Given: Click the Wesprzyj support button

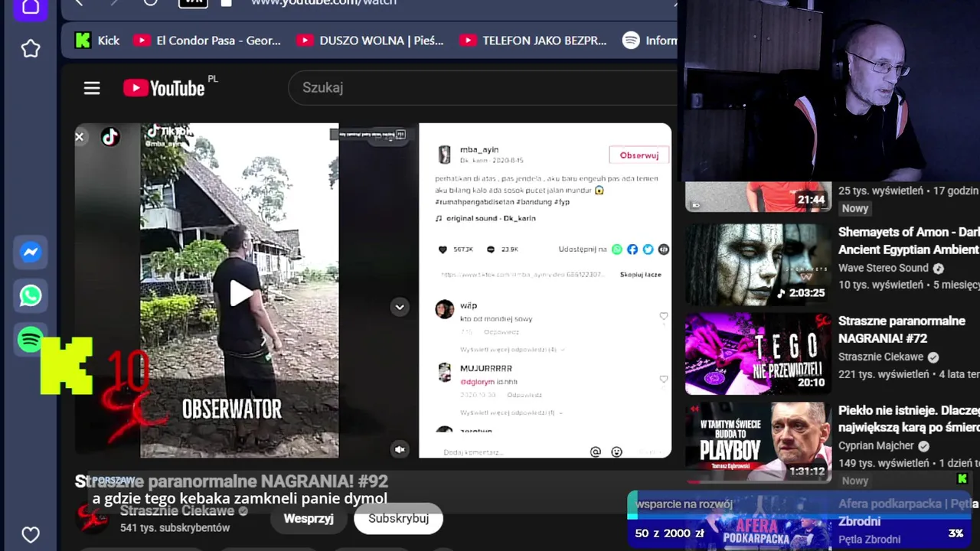Looking at the screenshot, I should [x=309, y=519].
